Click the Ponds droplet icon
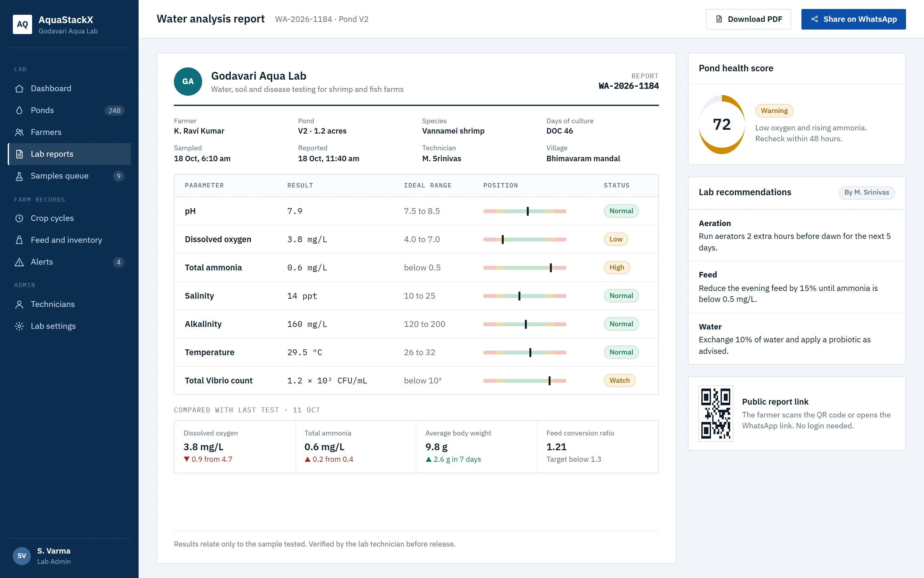 (19, 110)
